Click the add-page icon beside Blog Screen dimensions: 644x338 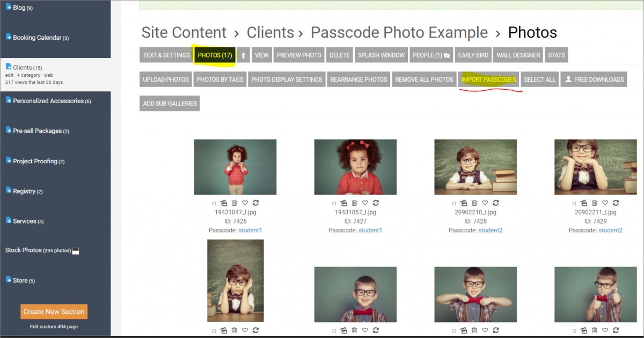point(9,7)
